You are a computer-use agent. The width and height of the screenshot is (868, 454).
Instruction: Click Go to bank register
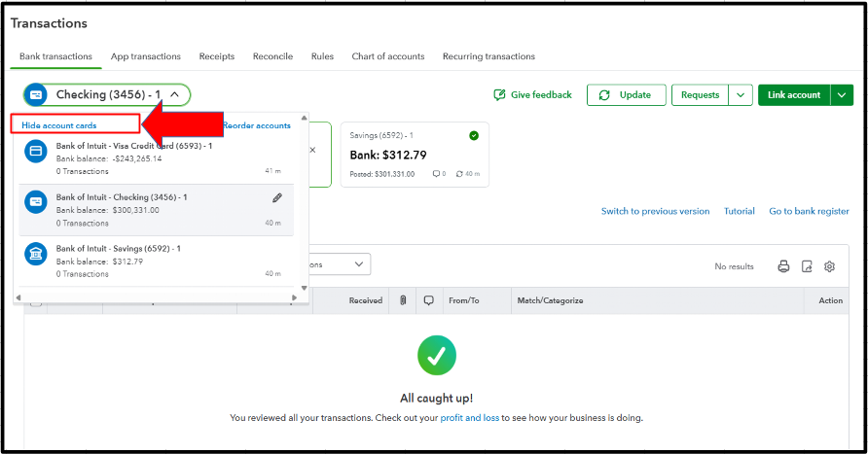(x=809, y=211)
